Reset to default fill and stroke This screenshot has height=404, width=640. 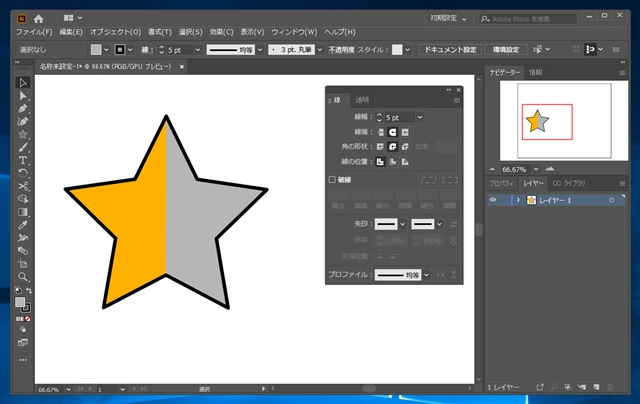click(x=18, y=291)
